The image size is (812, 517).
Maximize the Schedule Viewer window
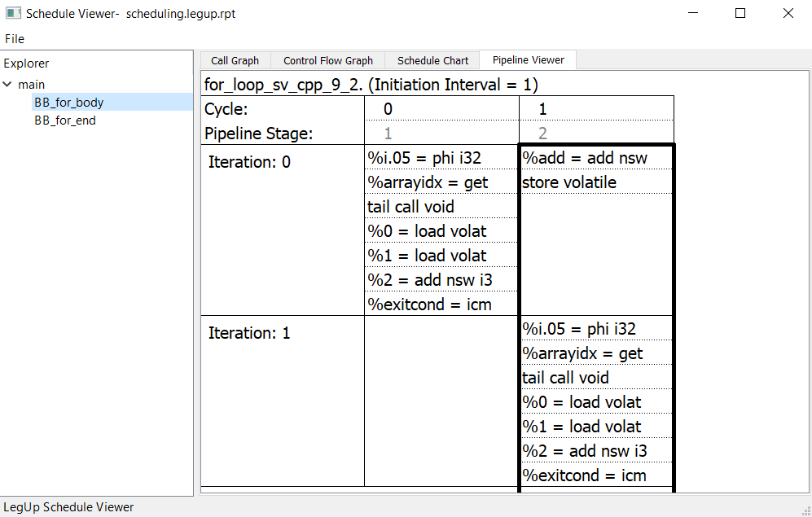tap(740, 13)
